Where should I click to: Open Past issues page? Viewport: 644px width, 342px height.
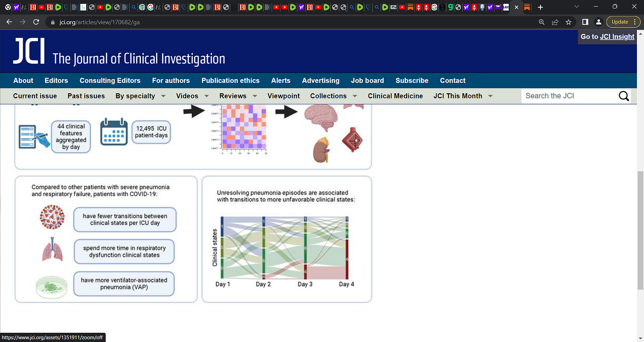86,96
